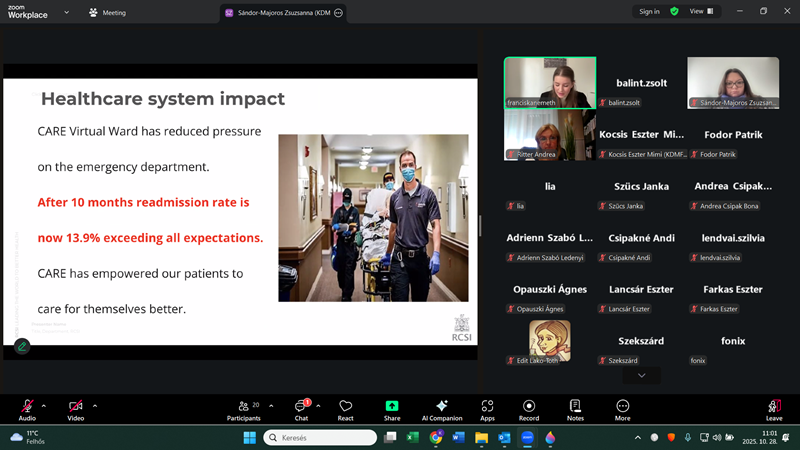Expand the Audio options arrow
Screen dimensions: 800x450
tap(44, 405)
